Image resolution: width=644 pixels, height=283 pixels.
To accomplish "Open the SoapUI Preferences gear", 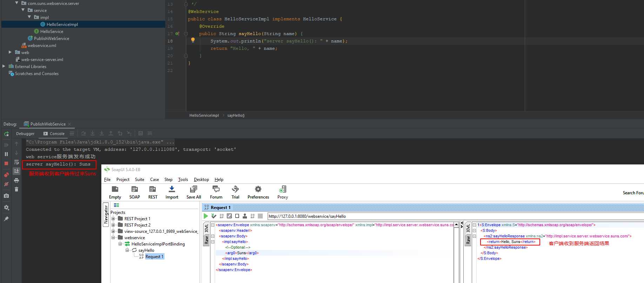I will click(258, 192).
